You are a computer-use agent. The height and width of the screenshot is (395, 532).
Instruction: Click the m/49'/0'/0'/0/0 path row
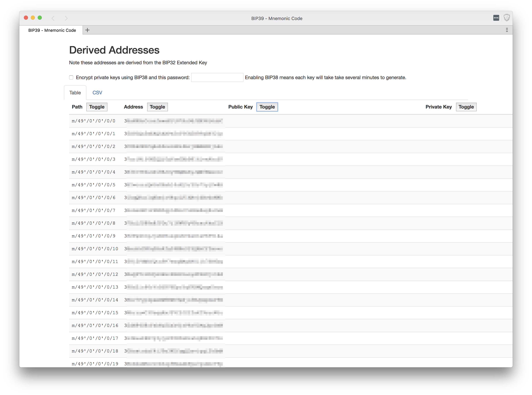93,121
